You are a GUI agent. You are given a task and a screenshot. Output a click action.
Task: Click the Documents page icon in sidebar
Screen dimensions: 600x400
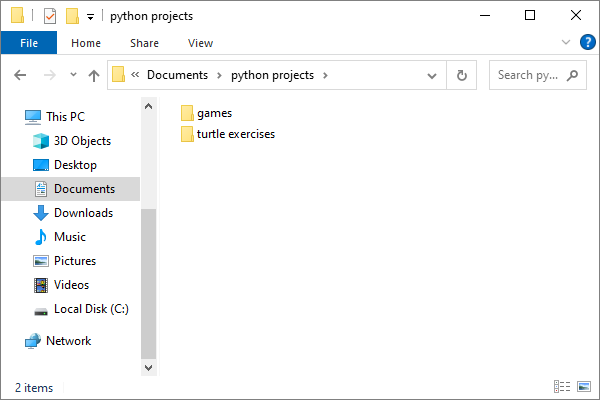(41, 189)
